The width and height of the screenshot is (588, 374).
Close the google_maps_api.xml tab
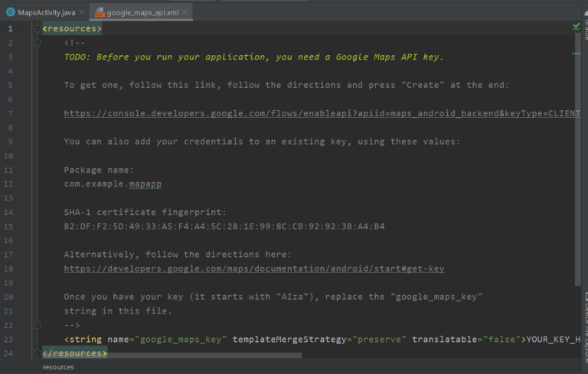pos(185,12)
